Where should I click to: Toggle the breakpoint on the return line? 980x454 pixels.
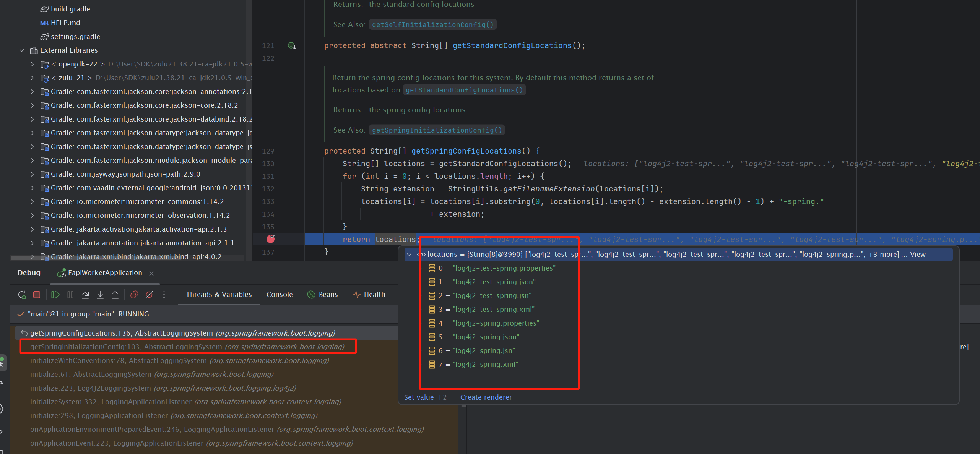coord(271,239)
